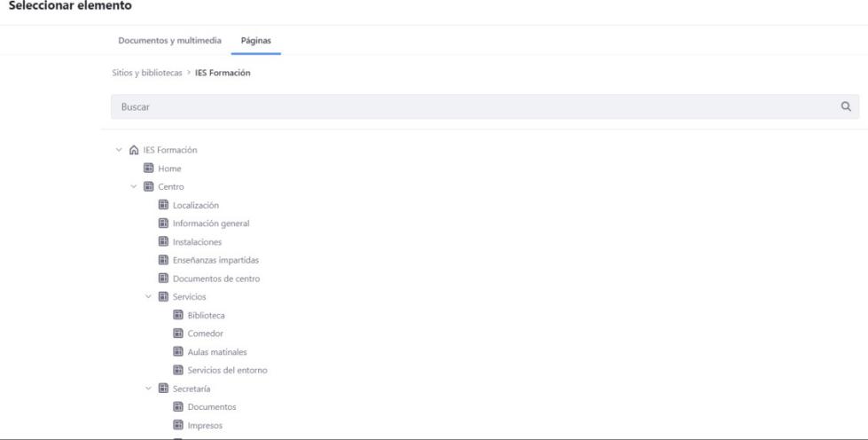Click the IES Formación breadcrumb item

223,73
